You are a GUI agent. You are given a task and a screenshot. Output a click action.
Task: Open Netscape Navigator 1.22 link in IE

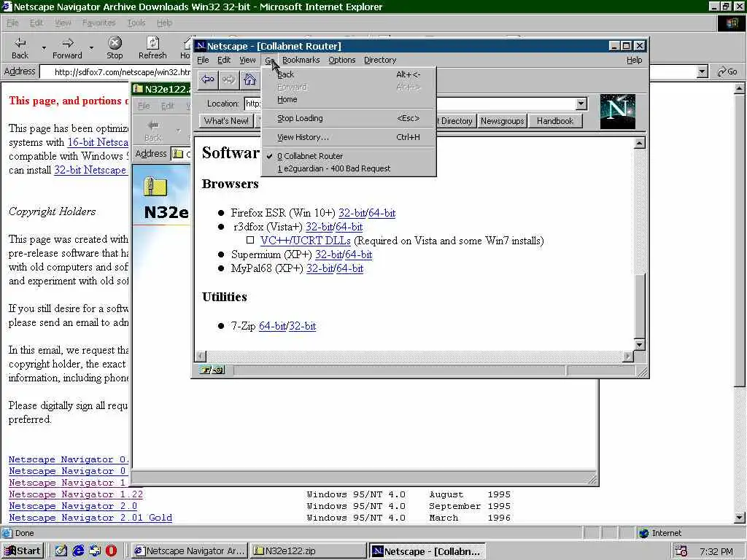(x=76, y=494)
